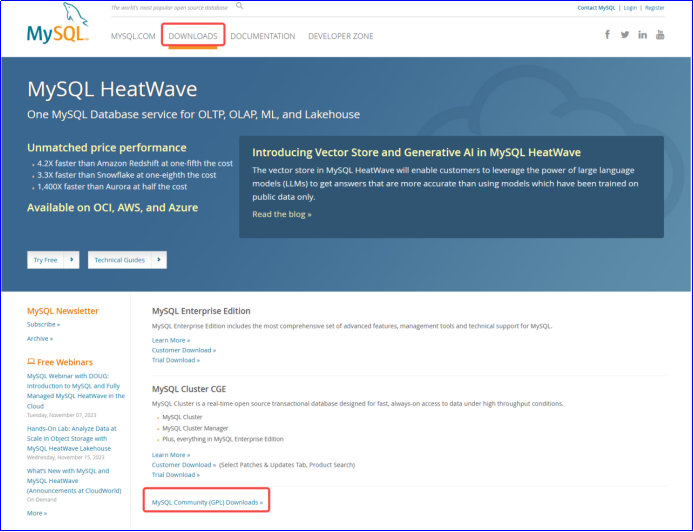
Task: Open the newsletter Archive link
Action: tap(40, 339)
